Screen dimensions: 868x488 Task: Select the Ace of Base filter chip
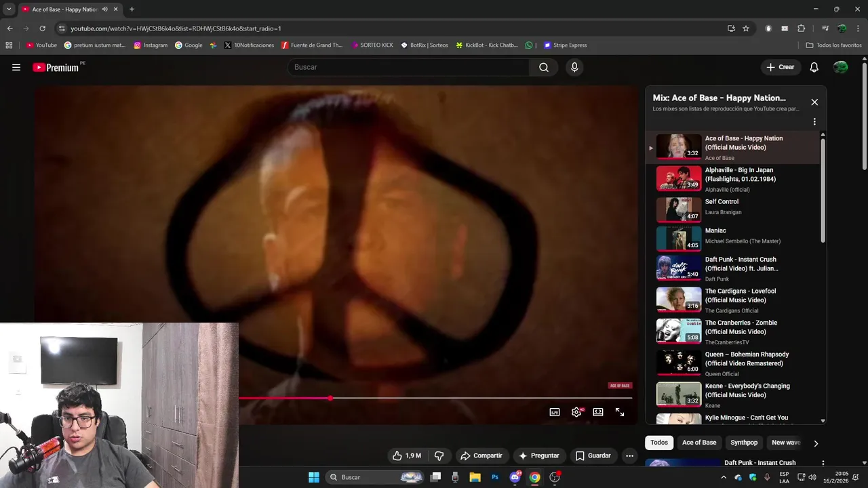699,443
